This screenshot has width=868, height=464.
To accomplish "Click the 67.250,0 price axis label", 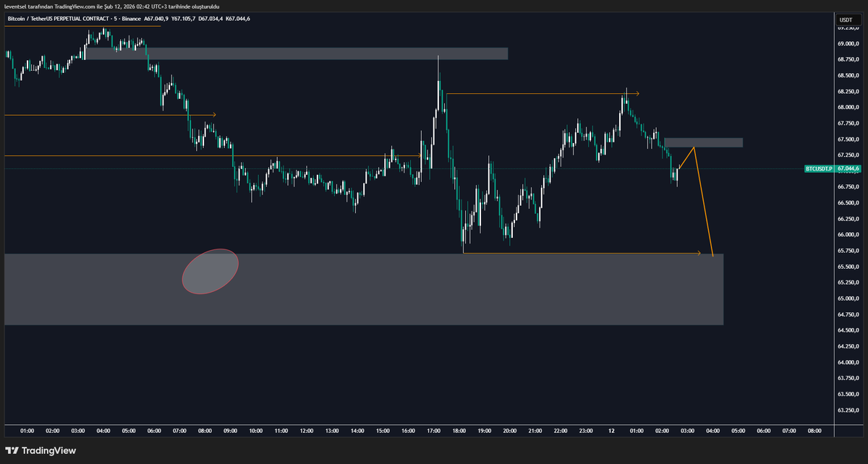I will tap(848, 155).
